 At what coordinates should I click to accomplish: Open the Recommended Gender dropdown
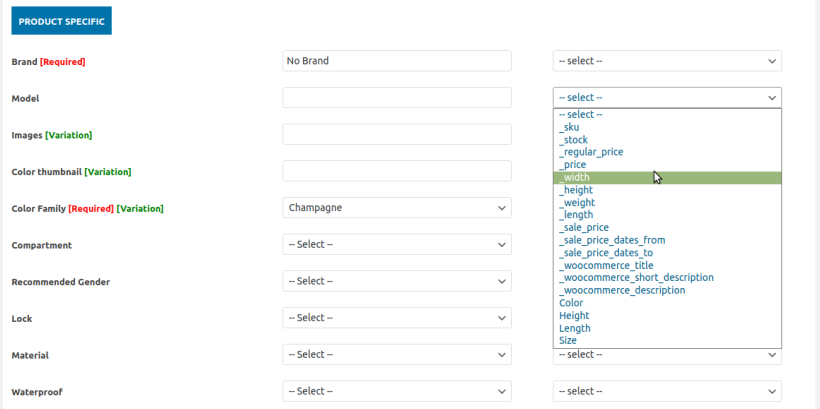tap(397, 281)
